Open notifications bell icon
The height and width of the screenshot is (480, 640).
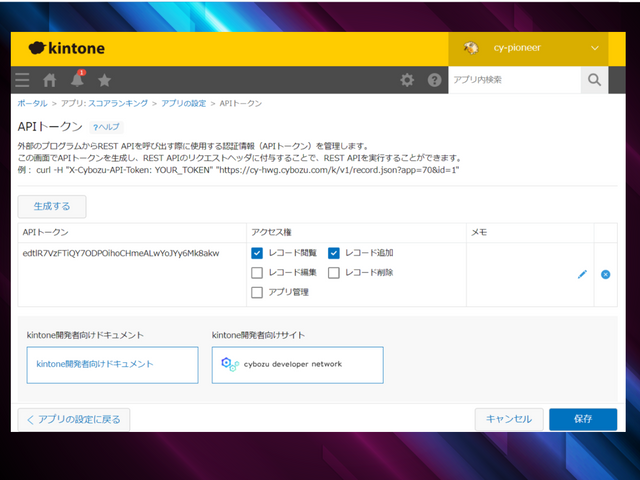pyautogui.click(x=78, y=79)
